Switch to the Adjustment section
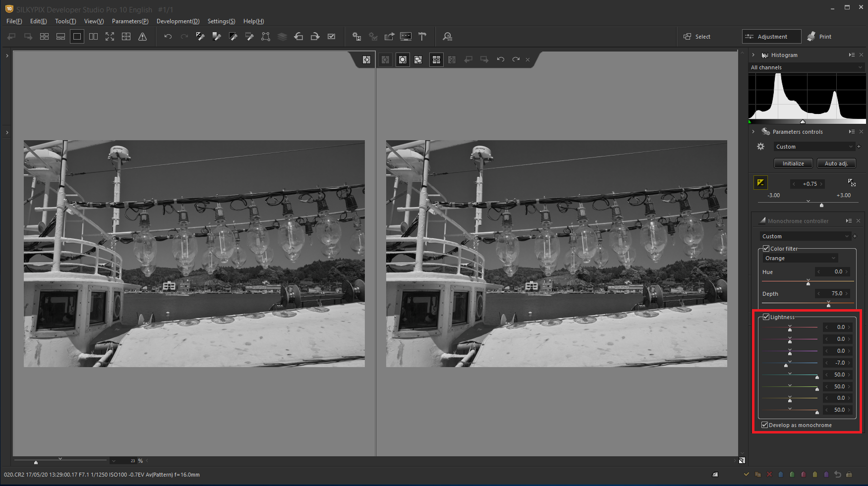This screenshot has width=868, height=486. pos(771,37)
